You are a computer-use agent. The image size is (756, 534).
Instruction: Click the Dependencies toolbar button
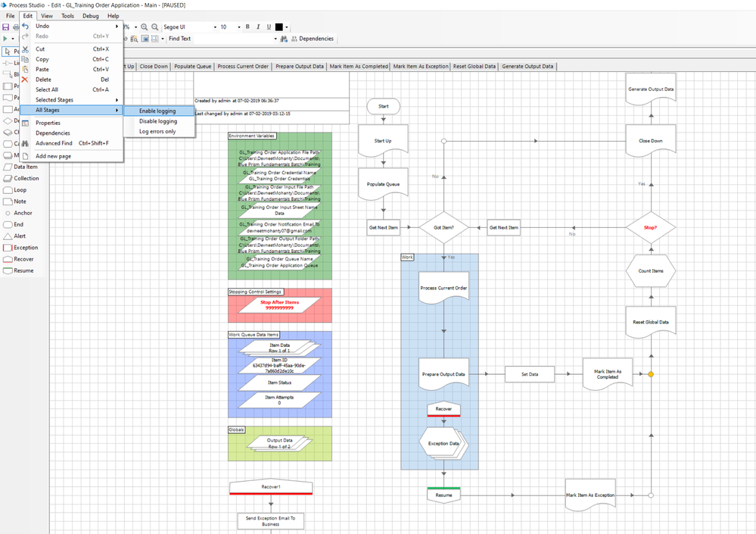tap(313, 39)
